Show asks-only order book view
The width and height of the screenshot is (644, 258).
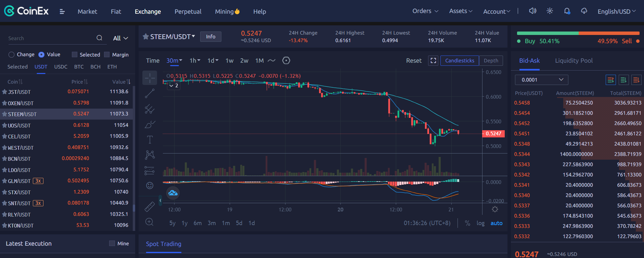point(636,80)
